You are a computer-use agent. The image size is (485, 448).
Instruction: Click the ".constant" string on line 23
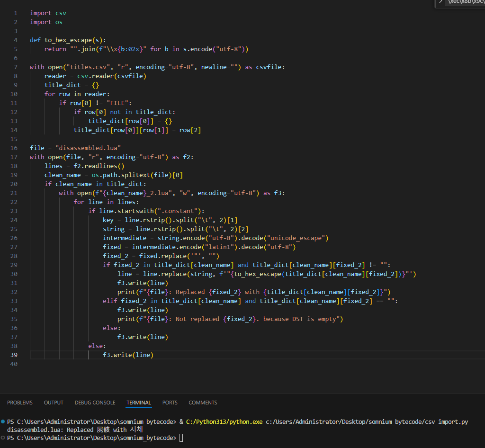pyautogui.click(x=178, y=211)
